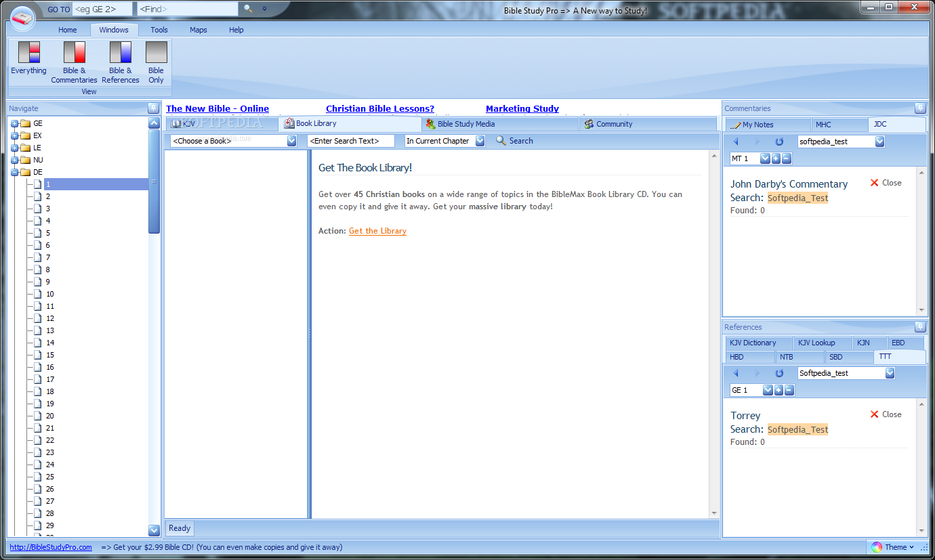Select chapter 22 under DE

(50, 440)
